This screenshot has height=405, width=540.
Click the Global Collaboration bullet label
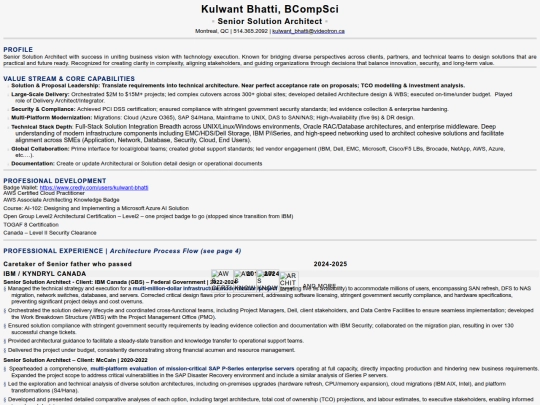(40, 149)
